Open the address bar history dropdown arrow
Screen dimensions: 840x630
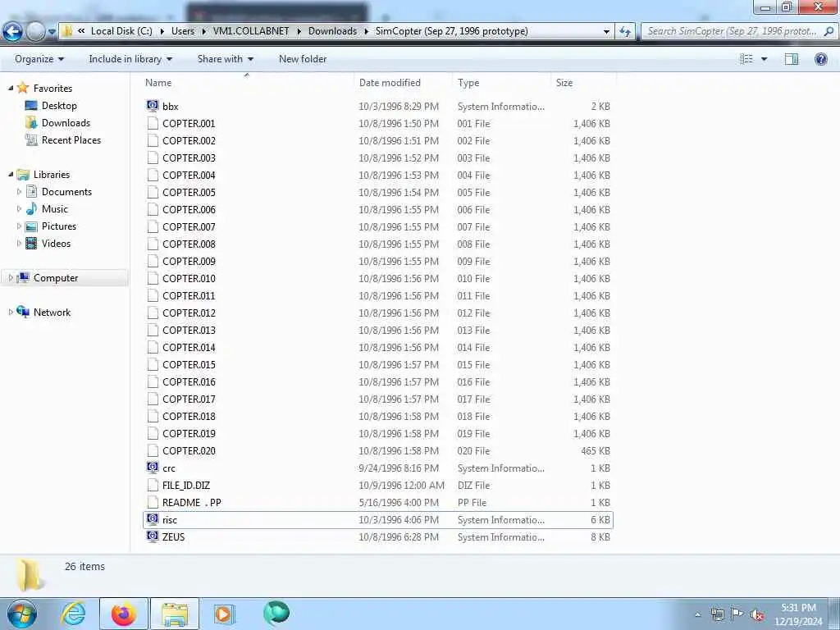[x=606, y=31]
